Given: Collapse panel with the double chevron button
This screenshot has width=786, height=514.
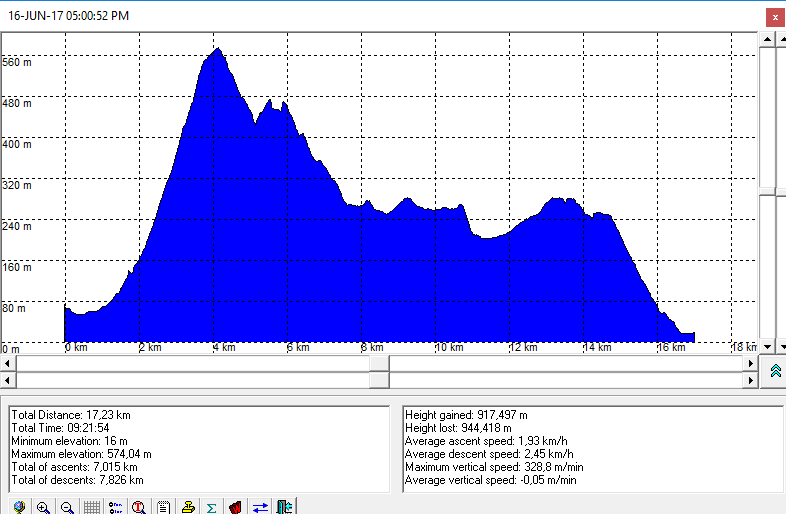Looking at the screenshot, I should (775, 371).
